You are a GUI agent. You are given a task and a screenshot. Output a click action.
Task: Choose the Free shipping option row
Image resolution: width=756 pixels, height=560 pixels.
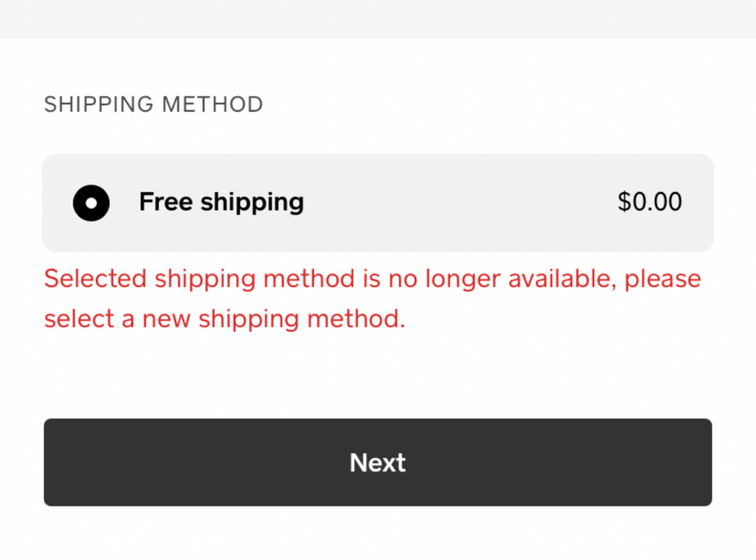378,203
